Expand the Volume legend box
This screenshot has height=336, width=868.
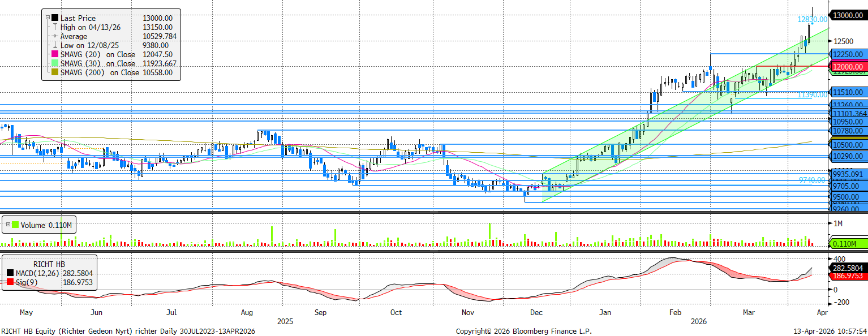click(7, 225)
